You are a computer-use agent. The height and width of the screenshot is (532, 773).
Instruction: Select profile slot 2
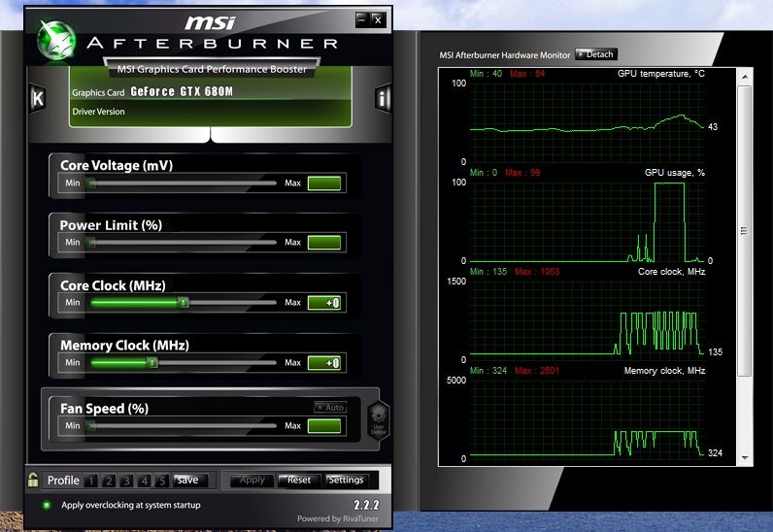pos(109,481)
